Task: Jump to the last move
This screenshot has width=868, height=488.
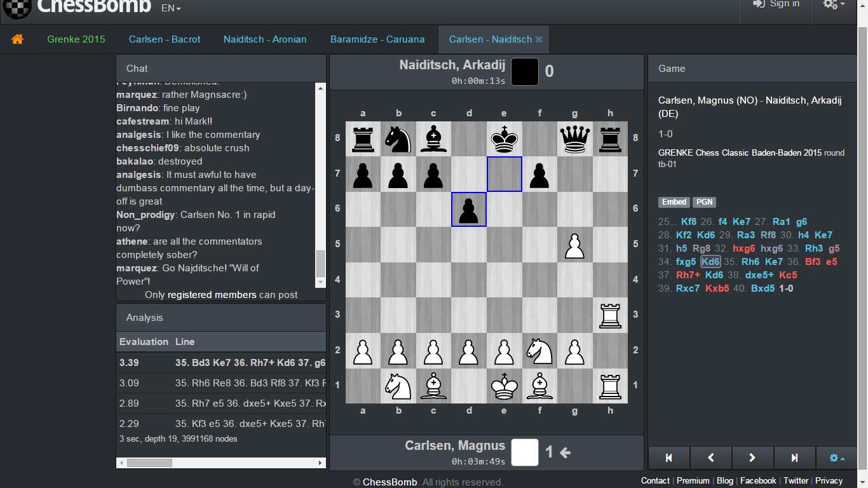Action: pyautogui.click(x=794, y=457)
